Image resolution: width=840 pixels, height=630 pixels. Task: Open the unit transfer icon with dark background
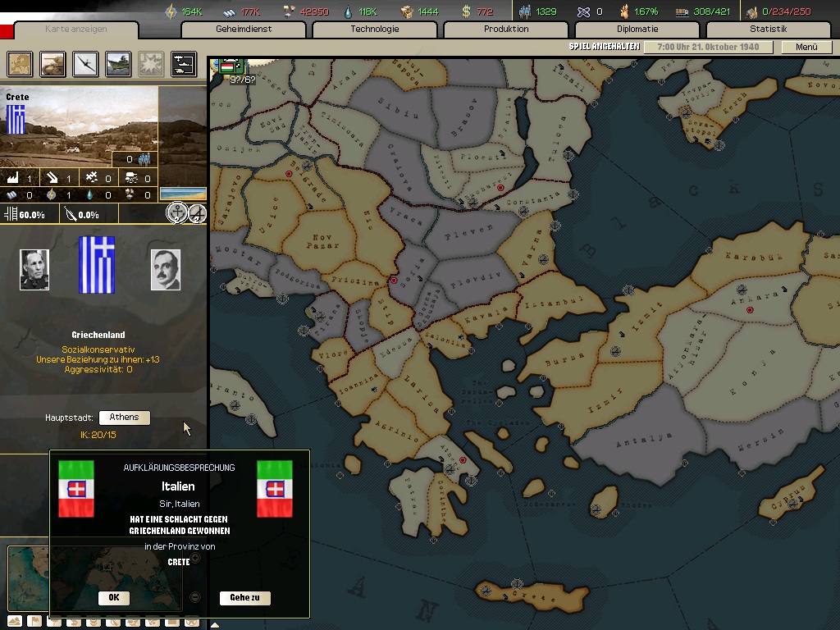pyautogui.click(x=183, y=63)
